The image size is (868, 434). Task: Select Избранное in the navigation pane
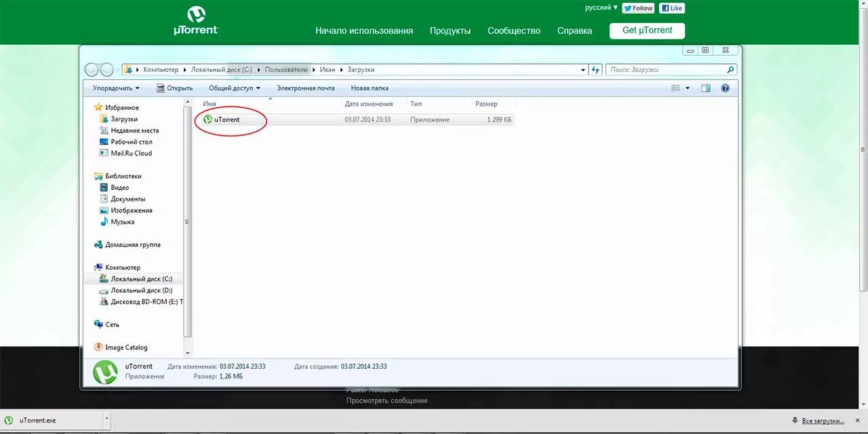point(122,108)
